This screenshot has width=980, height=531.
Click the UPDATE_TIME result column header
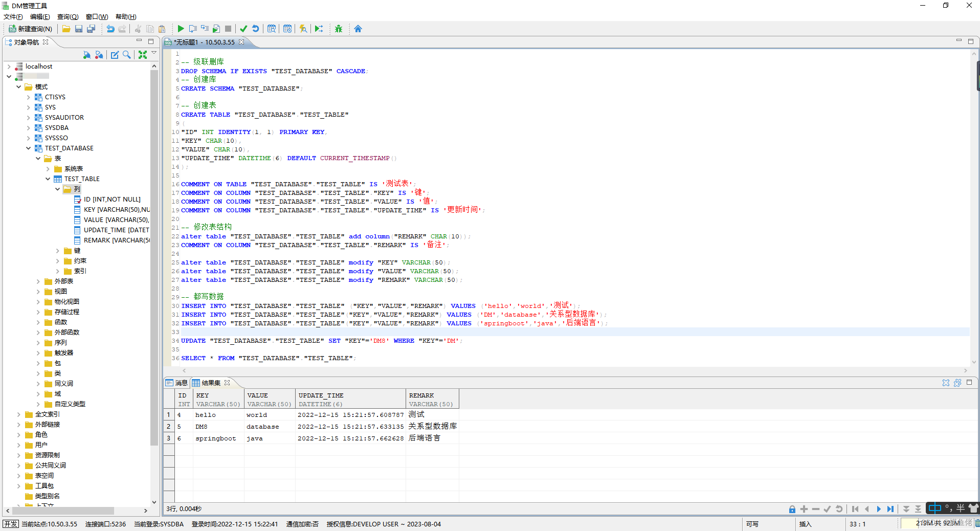point(350,399)
